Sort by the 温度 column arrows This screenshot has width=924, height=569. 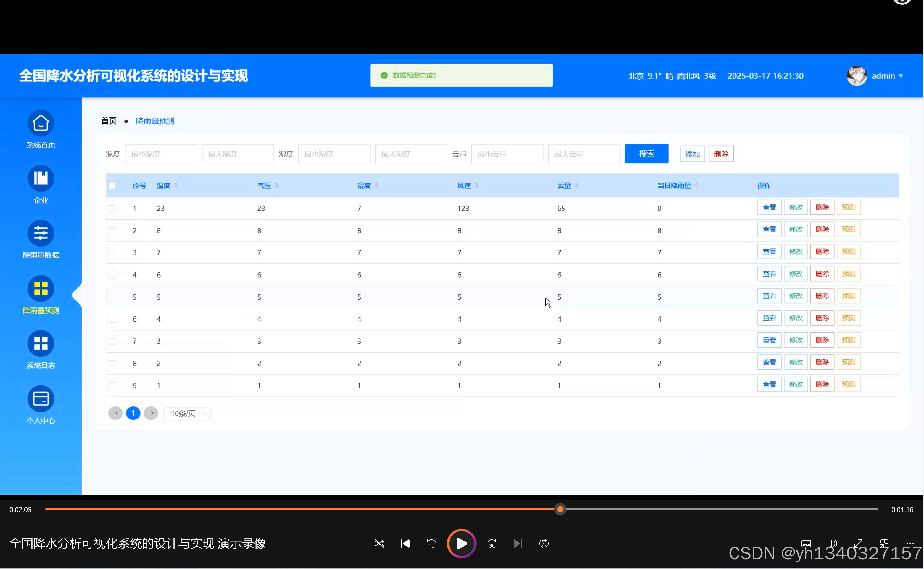(x=176, y=186)
